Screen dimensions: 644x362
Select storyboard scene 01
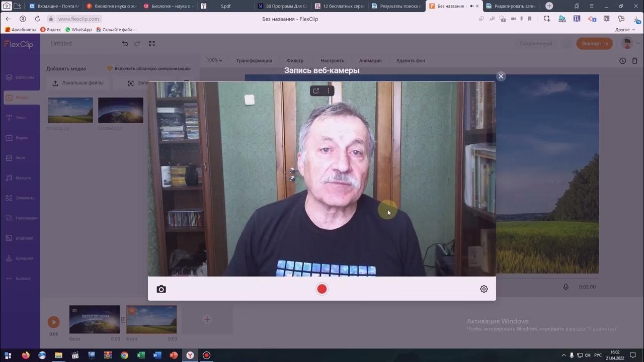pyautogui.click(x=95, y=319)
